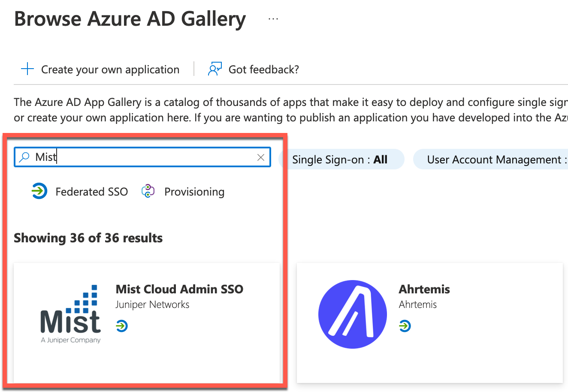Click the Federated SSO legend label
568x392 pixels.
coord(92,192)
